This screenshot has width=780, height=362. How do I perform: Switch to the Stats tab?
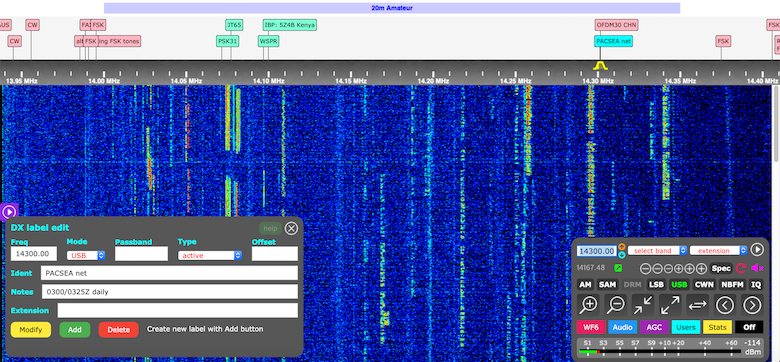click(717, 327)
